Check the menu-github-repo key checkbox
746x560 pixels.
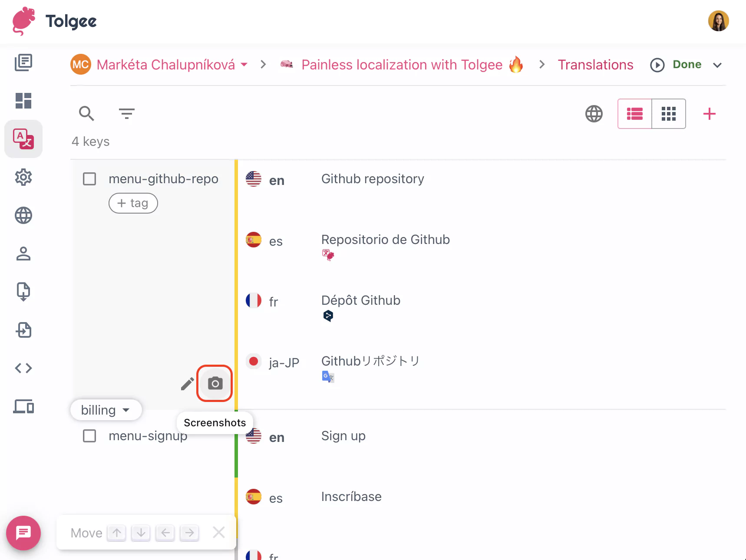pos(89,178)
